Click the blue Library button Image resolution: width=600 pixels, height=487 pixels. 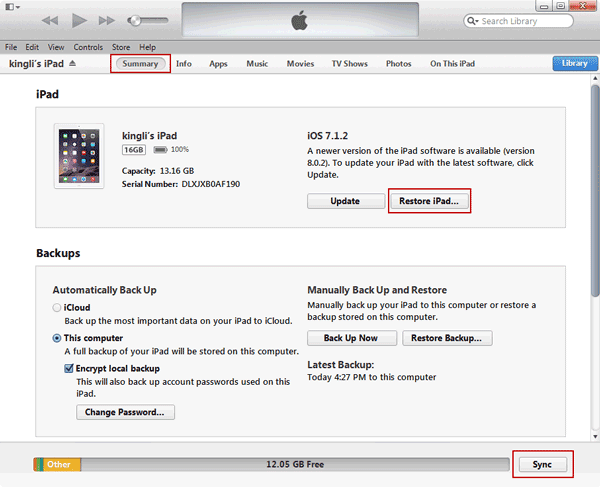(575, 64)
